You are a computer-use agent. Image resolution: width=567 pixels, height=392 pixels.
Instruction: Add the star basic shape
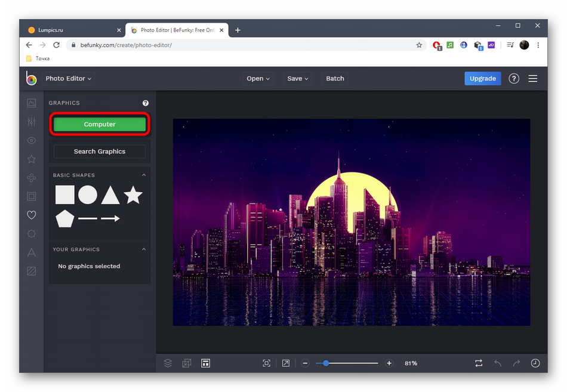click(x=133, y=195)
